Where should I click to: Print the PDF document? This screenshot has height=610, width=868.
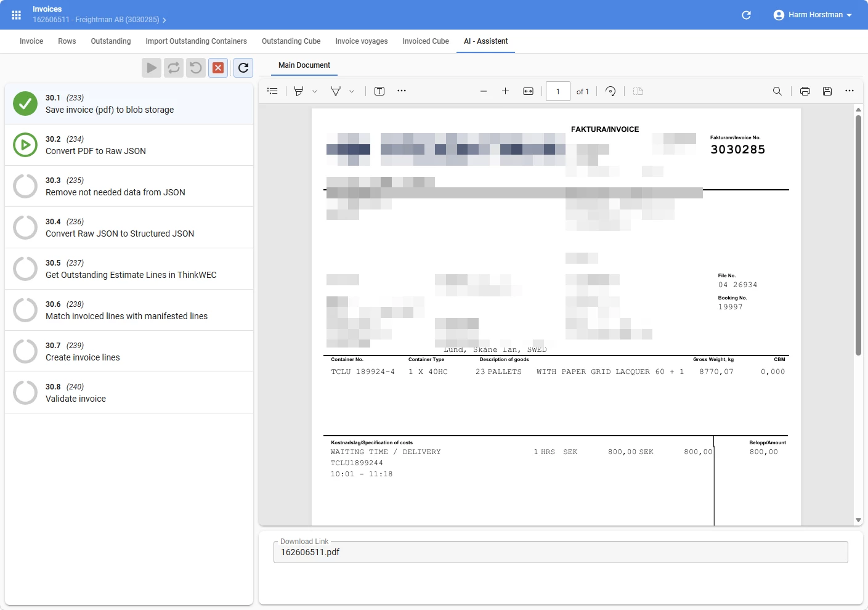805,91
